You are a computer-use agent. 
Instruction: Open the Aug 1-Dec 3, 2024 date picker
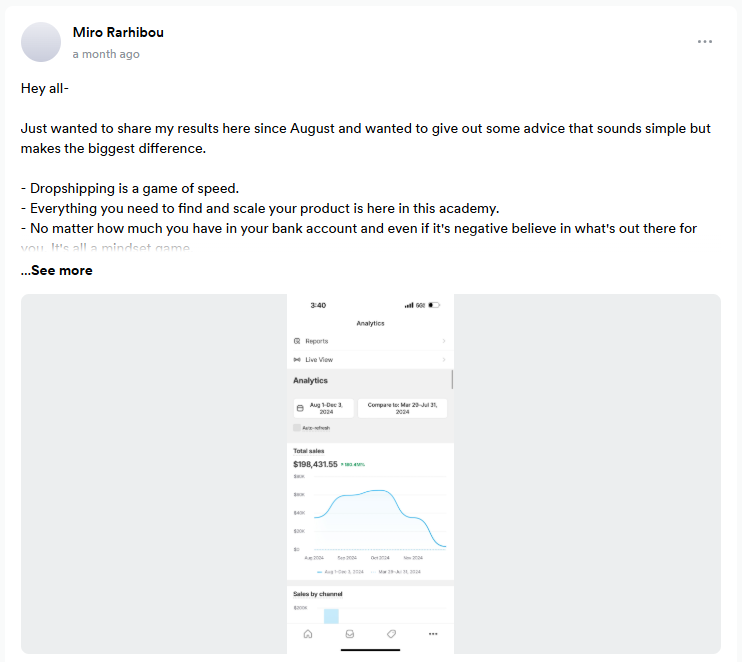pos(322,408)
